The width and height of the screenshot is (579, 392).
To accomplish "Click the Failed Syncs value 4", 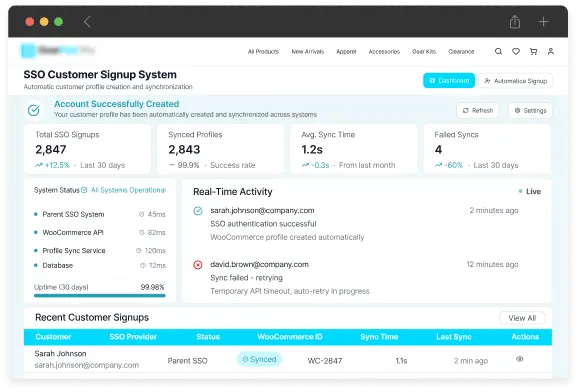I will [x=438, y=149].
